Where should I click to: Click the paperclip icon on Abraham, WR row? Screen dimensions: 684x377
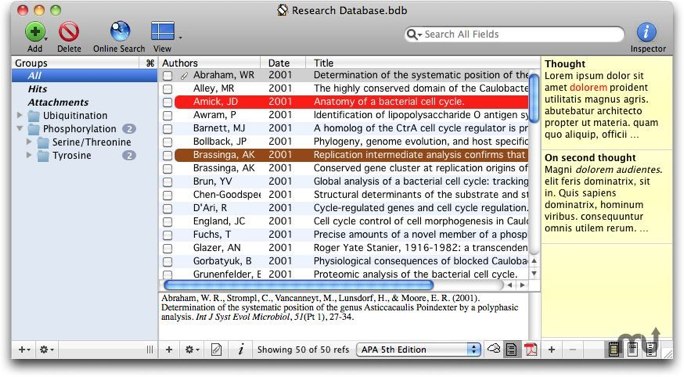coord(184,76)
